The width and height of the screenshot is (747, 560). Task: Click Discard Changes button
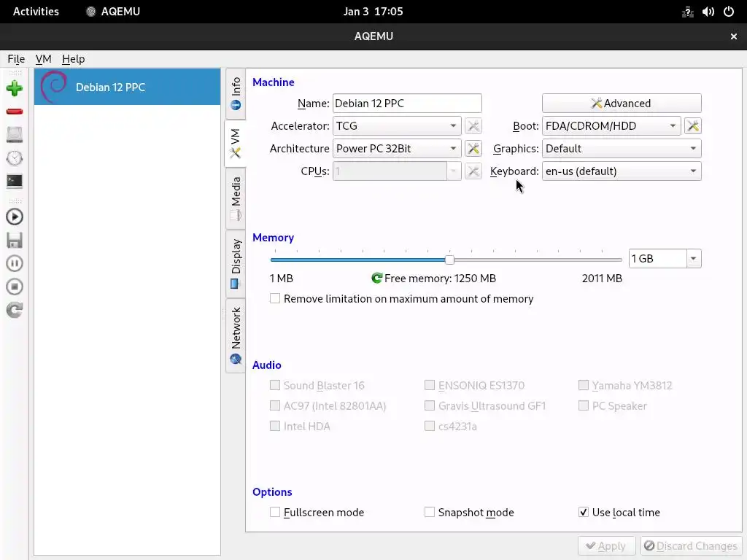tap(692, 546)
